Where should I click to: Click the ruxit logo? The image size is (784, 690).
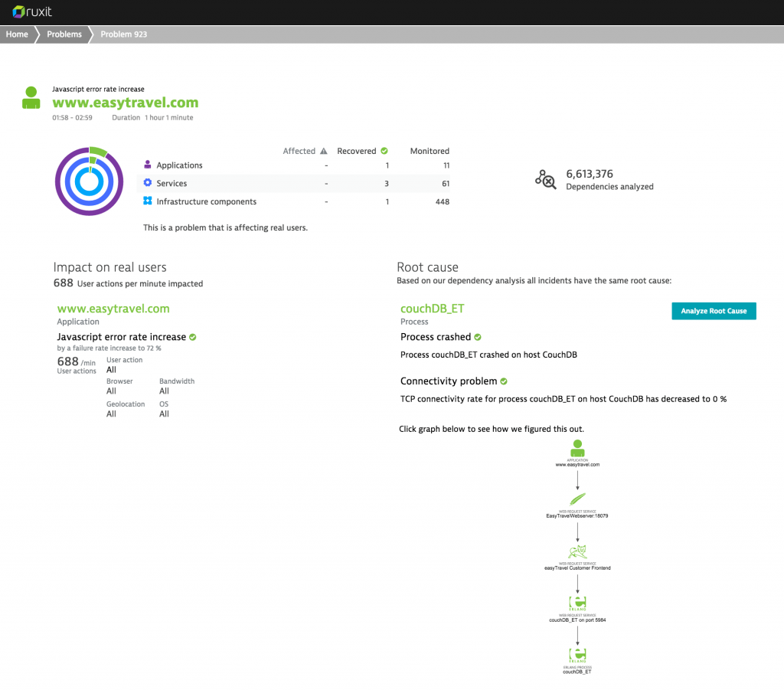32,11
